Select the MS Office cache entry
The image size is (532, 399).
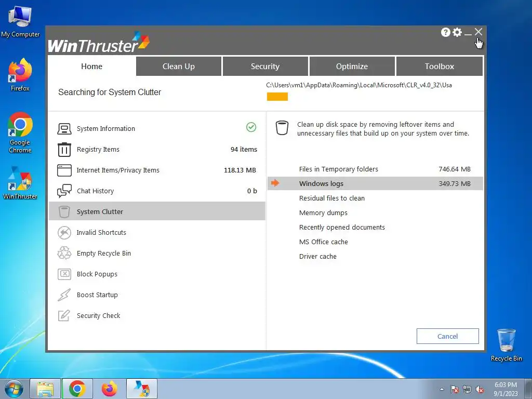click(x=323, y=242)
